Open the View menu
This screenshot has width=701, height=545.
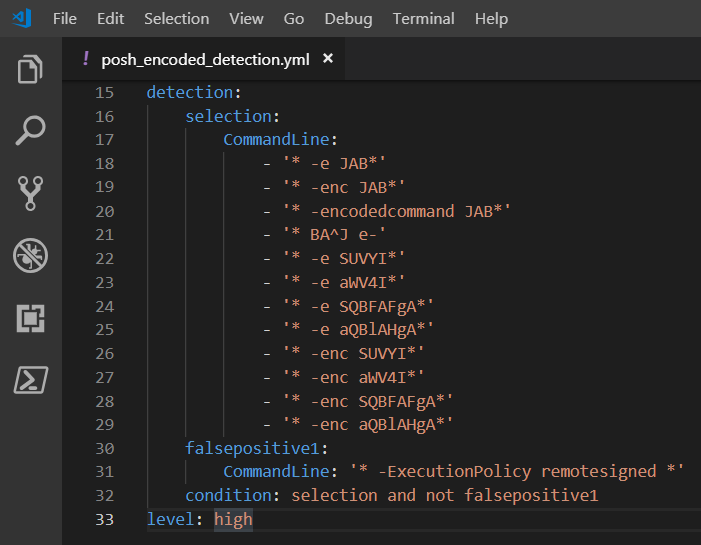click(x=246, y=19)
